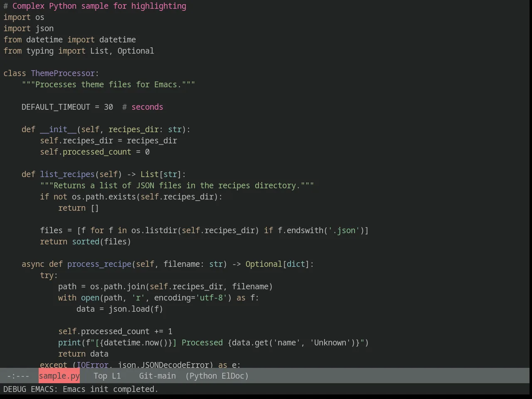Click the DEFAULT_TIMEOUT constant

click(56, 107)
